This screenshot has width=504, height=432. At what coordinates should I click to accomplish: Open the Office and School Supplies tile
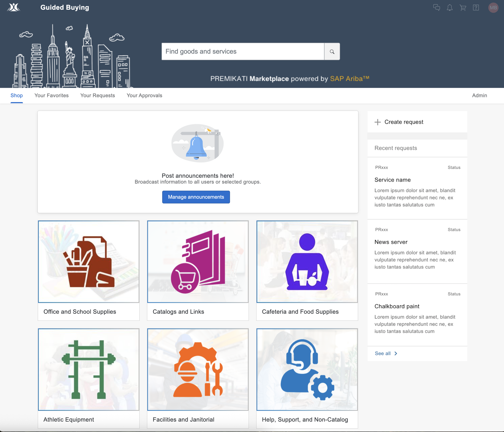(89, 270)
